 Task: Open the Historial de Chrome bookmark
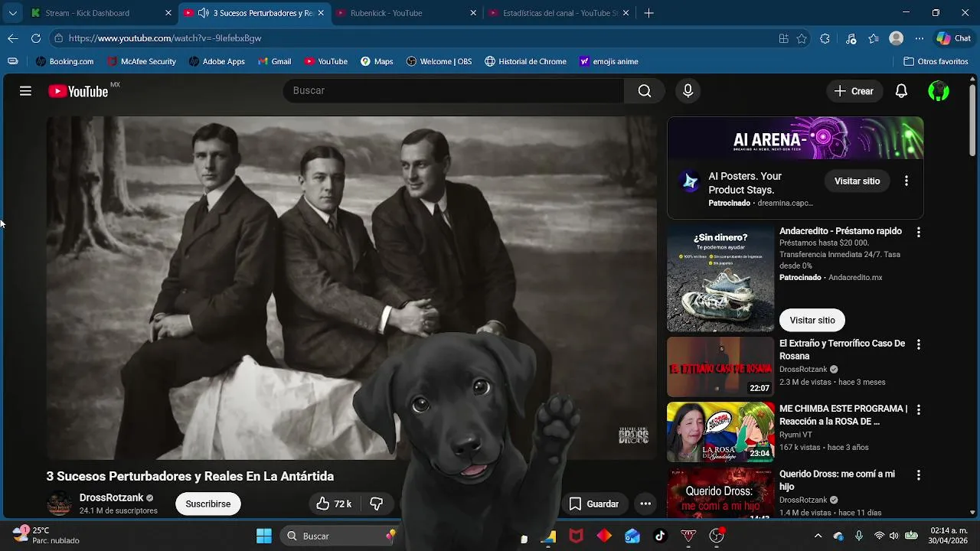[525, 61]
